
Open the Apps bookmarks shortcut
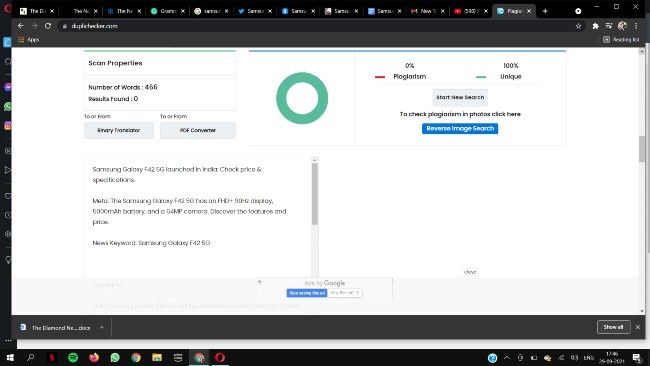tap(29, 40)
